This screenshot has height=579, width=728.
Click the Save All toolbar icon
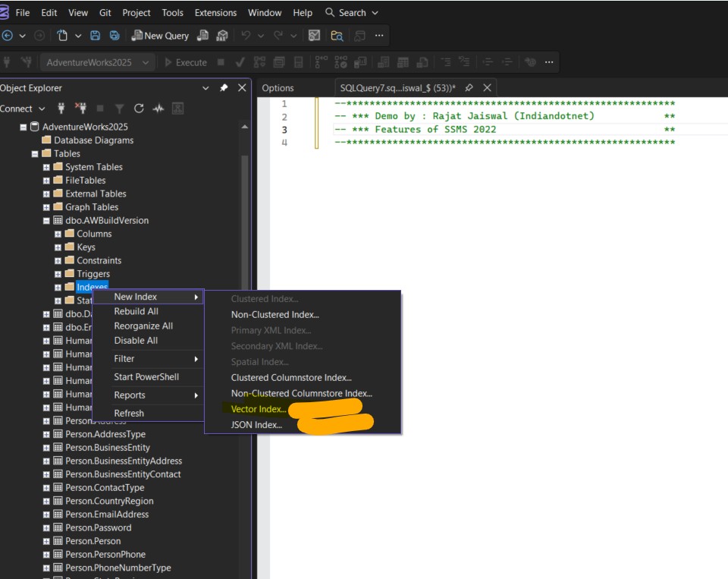[x=112, y=36]
